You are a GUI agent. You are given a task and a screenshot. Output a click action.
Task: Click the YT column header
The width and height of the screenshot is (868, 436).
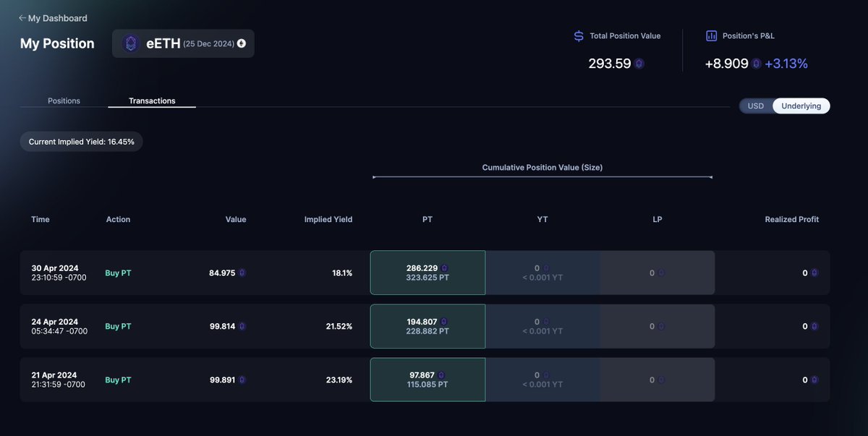coord(542,219)
